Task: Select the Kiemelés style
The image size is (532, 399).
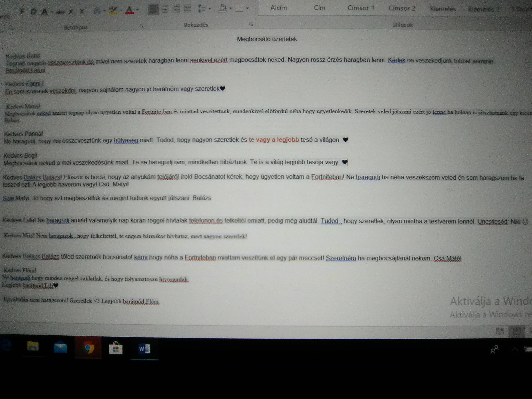Action: pos(443,9)
